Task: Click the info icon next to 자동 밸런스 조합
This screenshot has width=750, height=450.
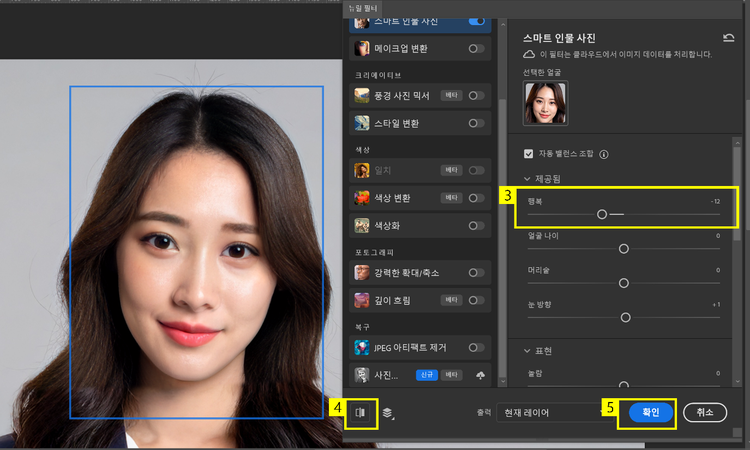Action: (x=604, y=154)
